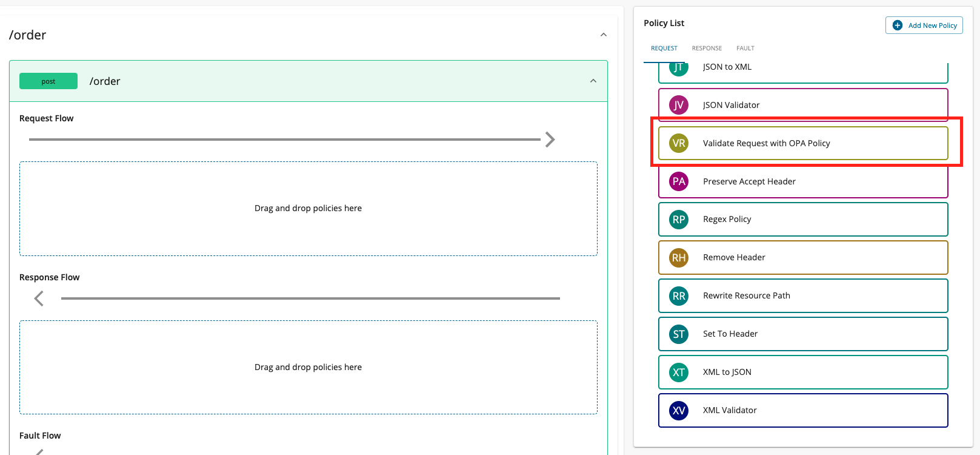Click the Response Flow drop zone
Screen dimensions: 980x455
pyautogui.click(x=308, y=367)
